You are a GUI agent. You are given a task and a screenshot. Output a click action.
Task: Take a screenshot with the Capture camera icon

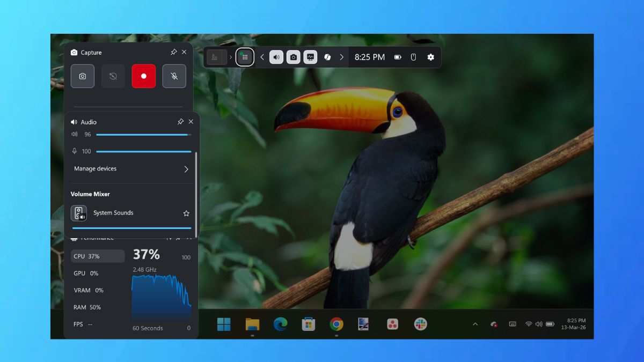tap(83, 76)
